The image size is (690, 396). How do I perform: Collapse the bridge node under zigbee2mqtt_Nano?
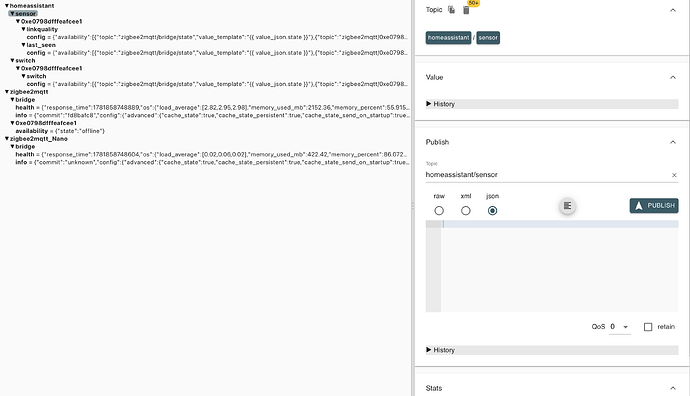(12, 147)
